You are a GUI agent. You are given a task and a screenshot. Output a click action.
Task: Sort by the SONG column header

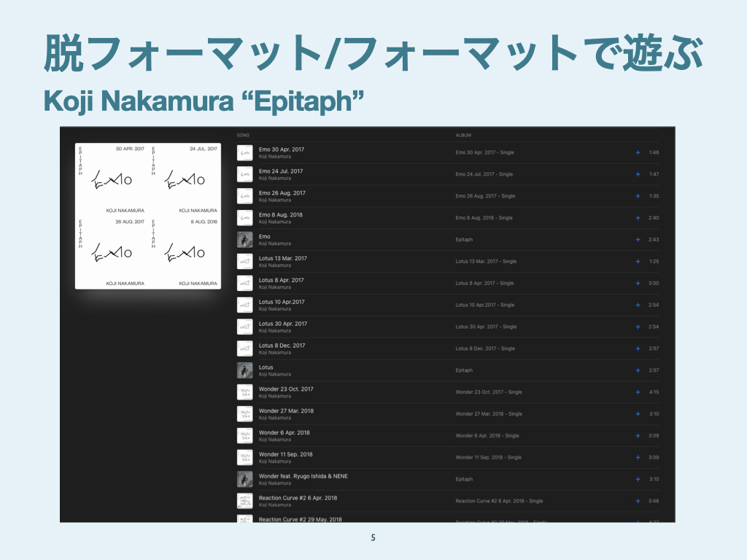click(x=243, y=136)
